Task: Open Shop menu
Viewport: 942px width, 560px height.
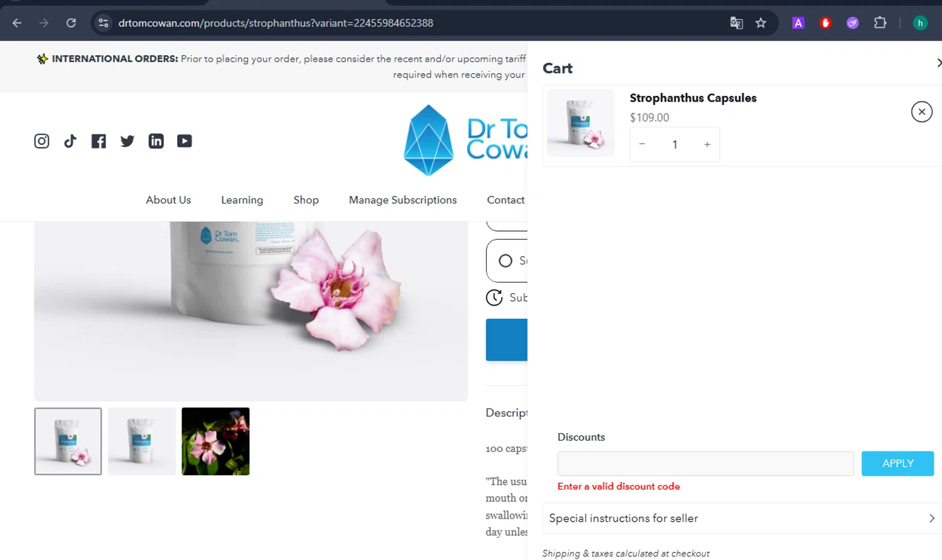Action: (306, 200)
